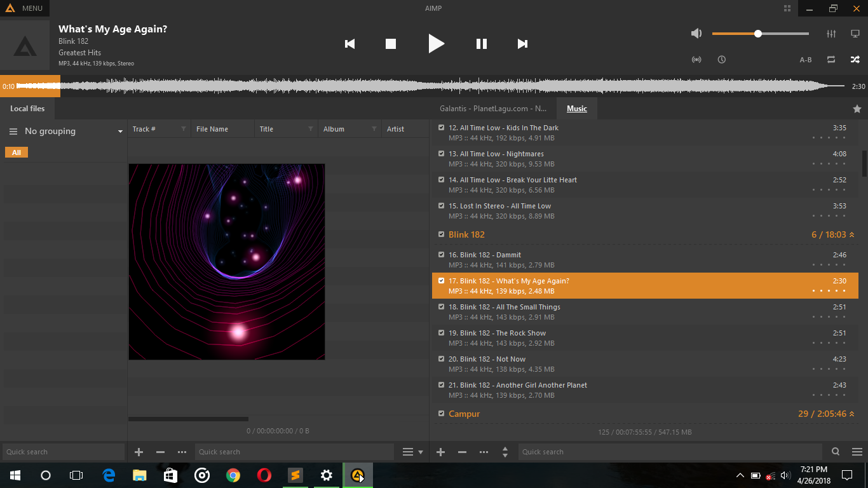Viewport: 868px width, 488px height.
Task: Uncheck The Rock Show track checkbox
Action: (x=442, y=333)
